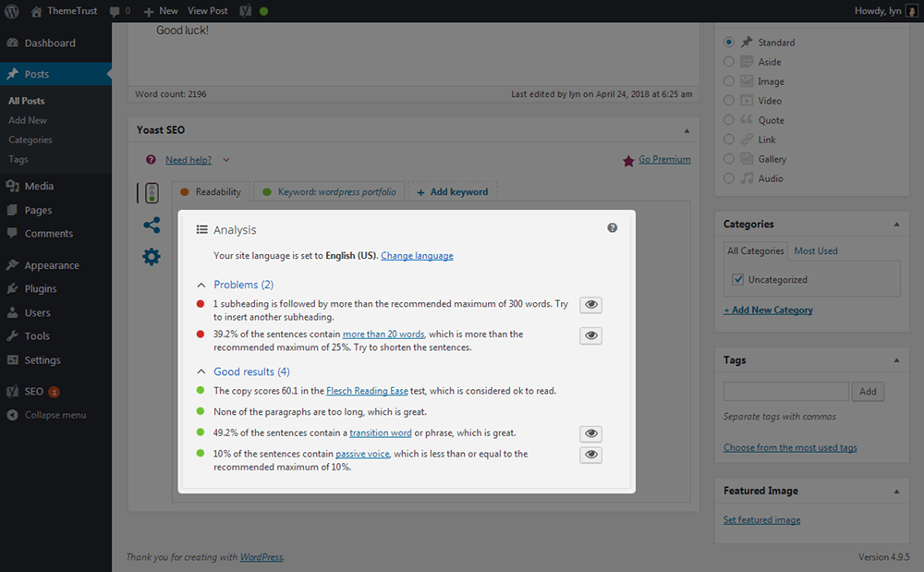This screenshot has width=924, height=572.
Task: Click the tags text input field
Action: tap(785, 392)
